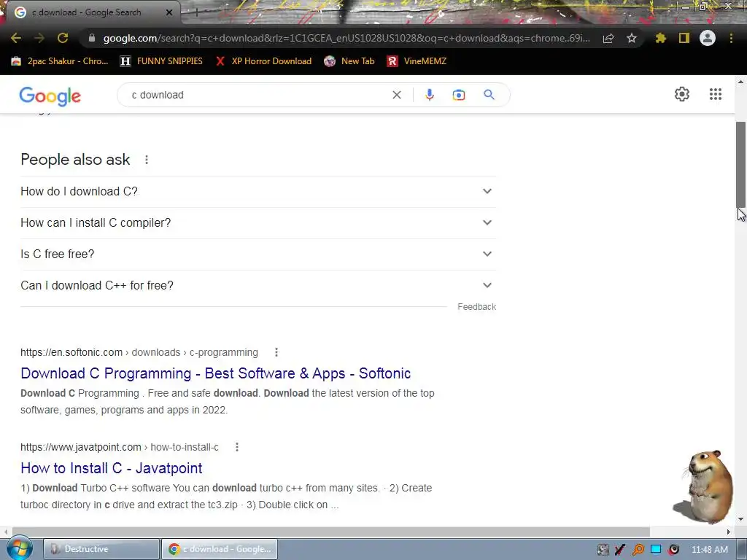Open Javatpoint result three-dot menu
The height and width of the screenshot is (560, 747).
pyautogui.click(x=237, y=447)
